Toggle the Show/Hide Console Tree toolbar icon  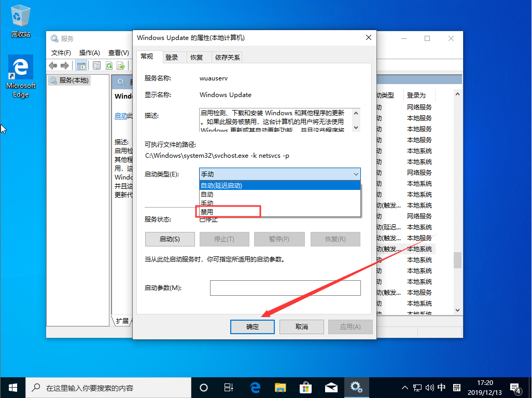coord(81,65)
